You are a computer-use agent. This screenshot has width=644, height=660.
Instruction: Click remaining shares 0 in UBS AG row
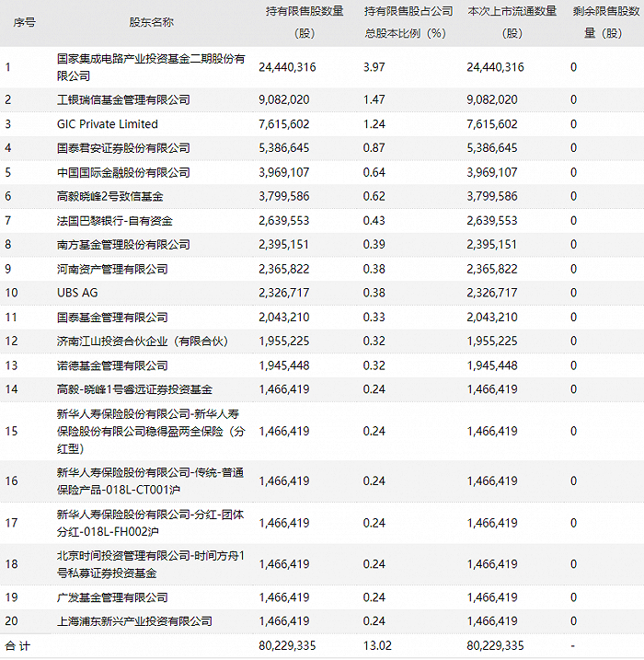click(x=573, y=293)
